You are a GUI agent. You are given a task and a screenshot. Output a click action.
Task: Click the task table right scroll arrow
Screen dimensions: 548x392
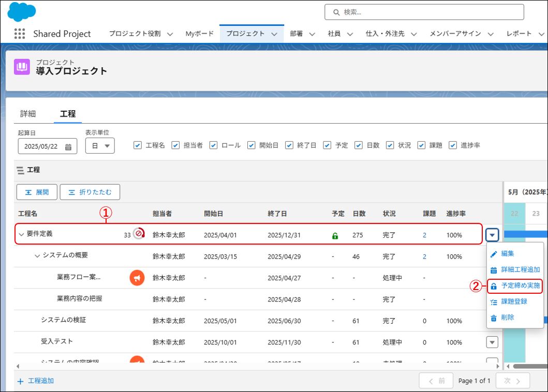[498, 367]
